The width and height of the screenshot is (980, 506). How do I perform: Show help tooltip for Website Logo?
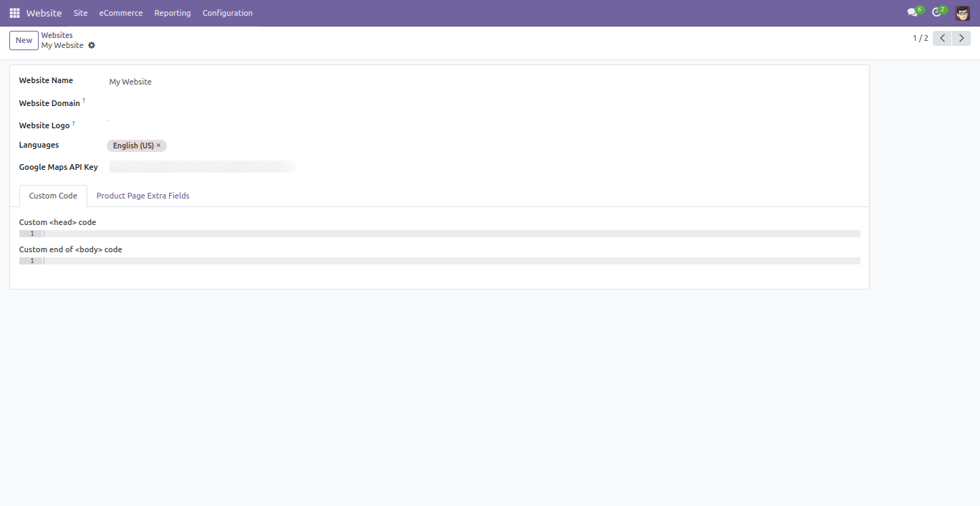click(x=74, y=123)
